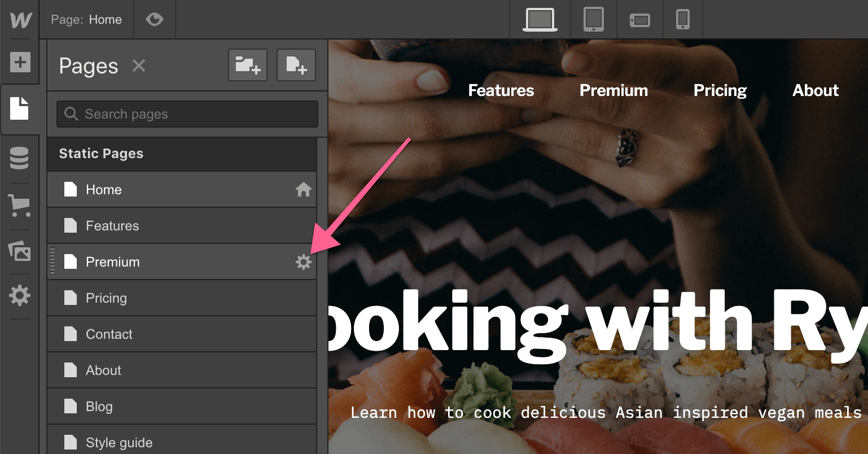Image resolution: width=868 pixels, height=454 pixels.
Task: Open project Settings gear in sidebar
Action: tap(20, 295)
